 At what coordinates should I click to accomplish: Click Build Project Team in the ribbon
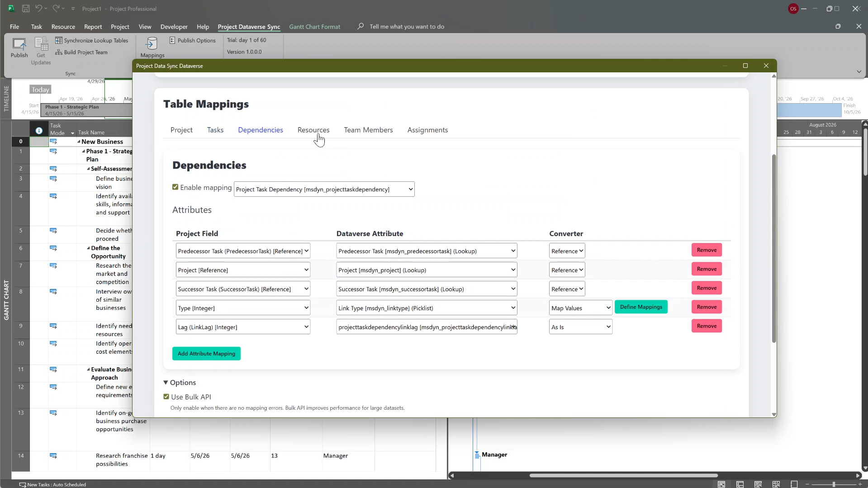(81, 52)
